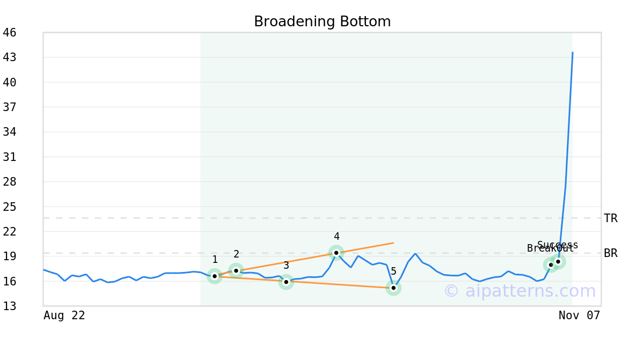
Task: Click the Success point marker
Action: point(558,262)
